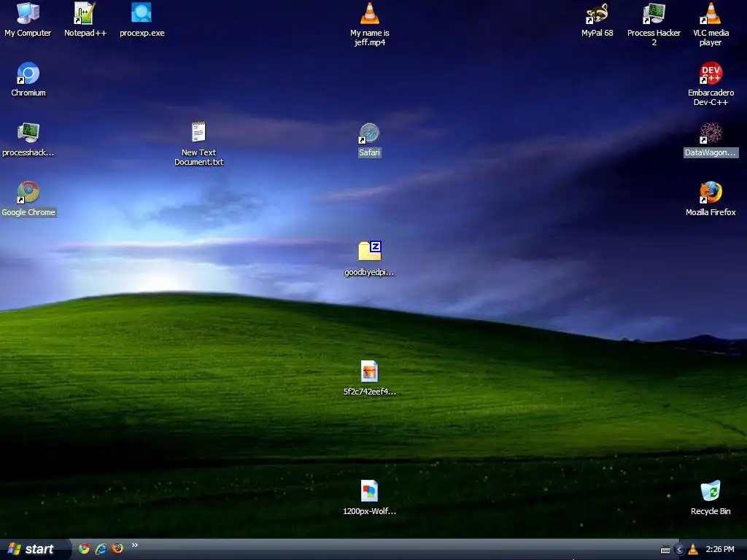Click the "Embarcadero Dev-C++" label text

click(711, 97)
